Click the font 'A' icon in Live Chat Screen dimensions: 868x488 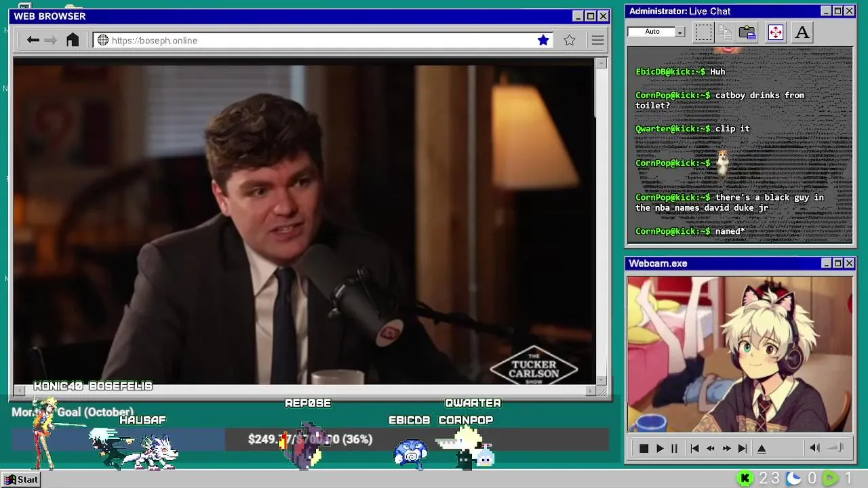(802, 32)
